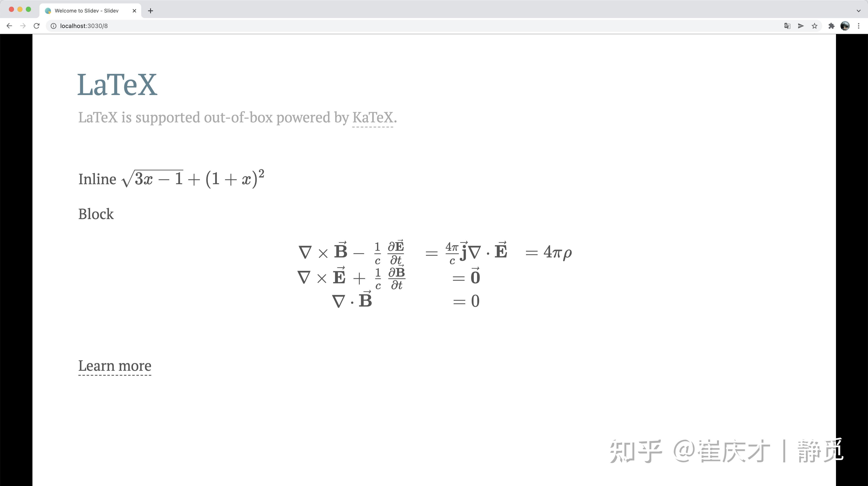The width and height of the screenshot is (868, 486).
Task: Select the Welcome to Slidev tab
Action: [89, 10]
